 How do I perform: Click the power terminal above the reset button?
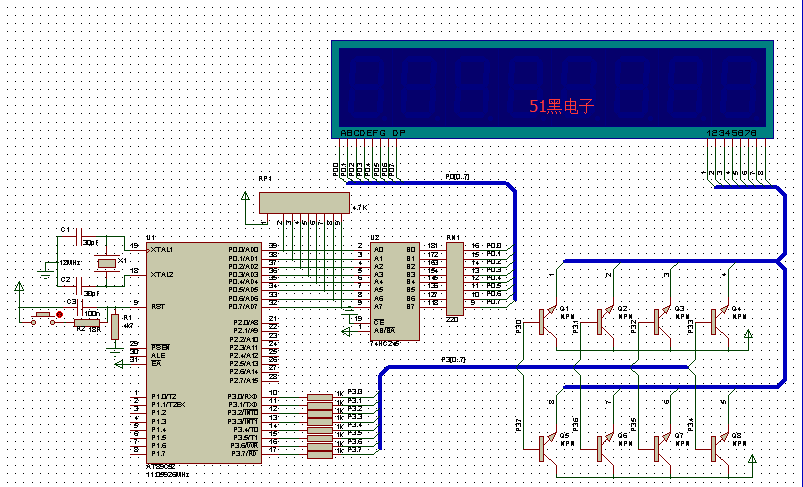point(19,286)
